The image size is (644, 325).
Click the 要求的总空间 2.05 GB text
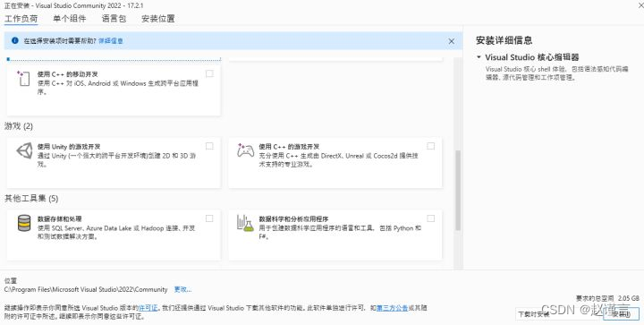(x=607, y=298)
